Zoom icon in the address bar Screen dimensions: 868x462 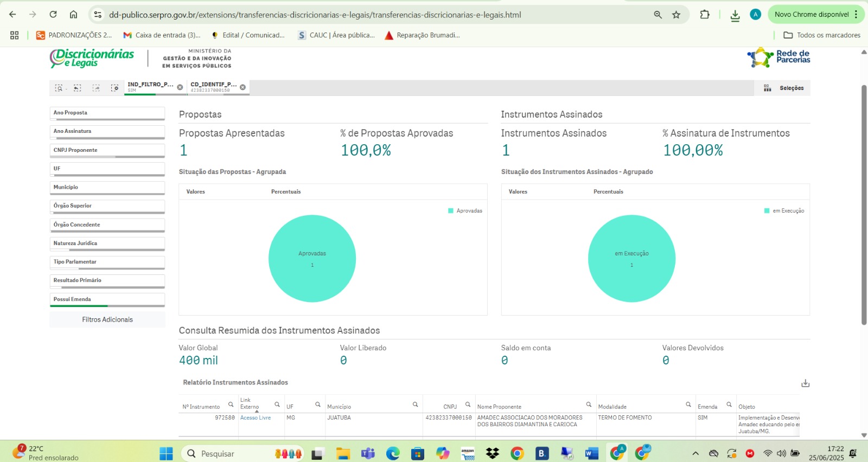[x=658, y=15]
